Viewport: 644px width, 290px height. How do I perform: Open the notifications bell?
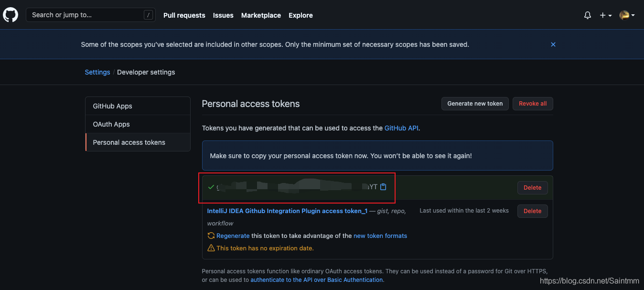[x=587, y=15]
